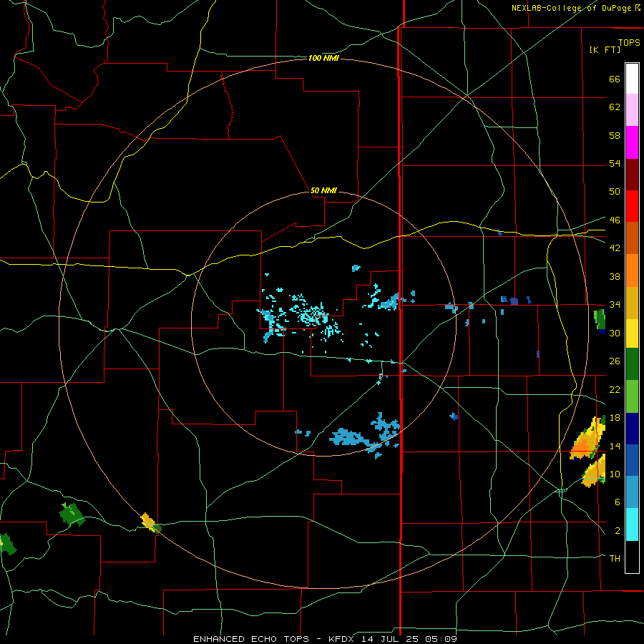Image resolution: width=644 pixels, height=644 pixels.
Task: Select the dark red legend color block
Action: pos(632,174)
